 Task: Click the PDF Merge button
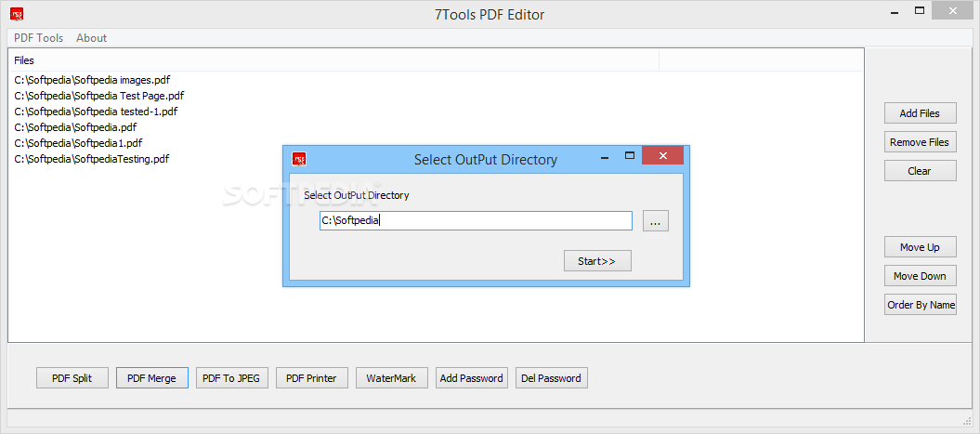point(151,377)
